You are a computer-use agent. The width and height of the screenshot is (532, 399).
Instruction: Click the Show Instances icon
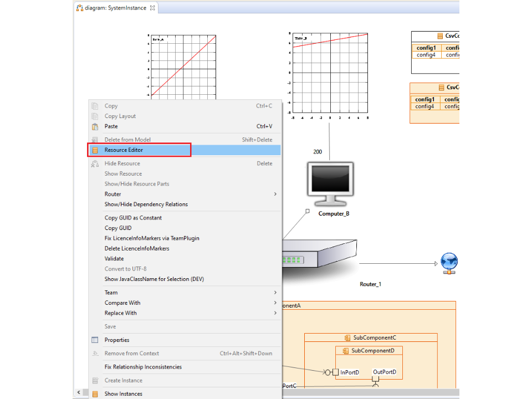tap(95, 394)
